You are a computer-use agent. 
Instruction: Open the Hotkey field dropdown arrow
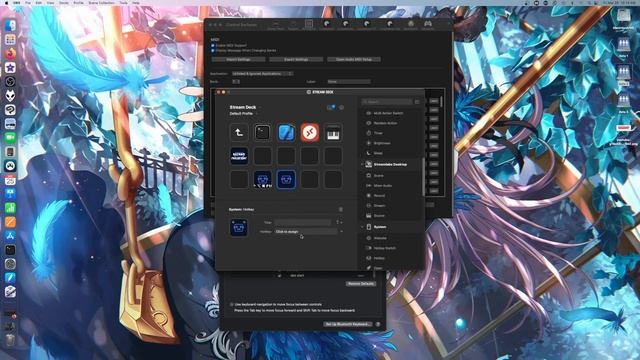[341, 231]
